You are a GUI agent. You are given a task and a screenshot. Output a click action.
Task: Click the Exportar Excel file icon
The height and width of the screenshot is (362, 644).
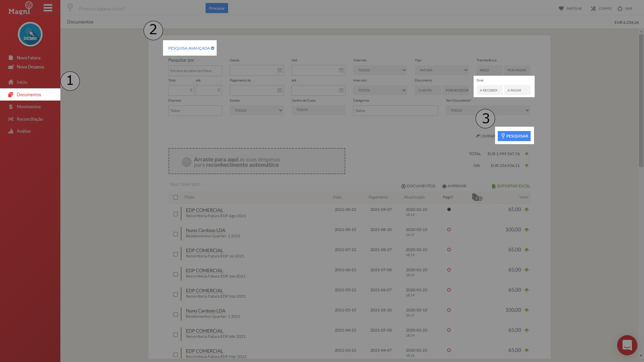494,186
